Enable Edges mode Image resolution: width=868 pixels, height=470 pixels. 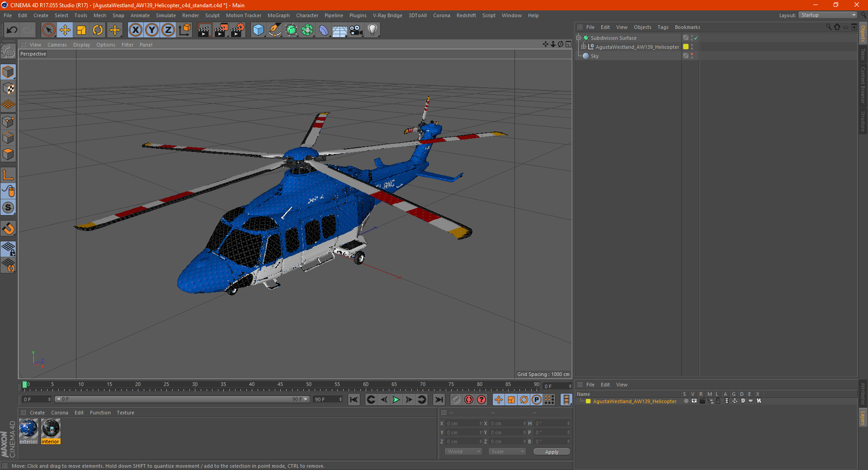coord(8,138)
